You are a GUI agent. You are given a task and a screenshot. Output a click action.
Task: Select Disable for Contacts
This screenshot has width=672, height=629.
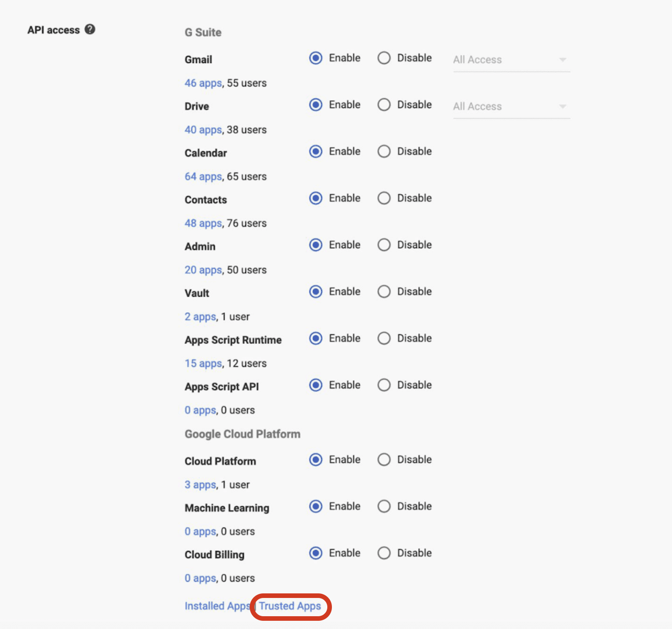(x=384, y=198)
